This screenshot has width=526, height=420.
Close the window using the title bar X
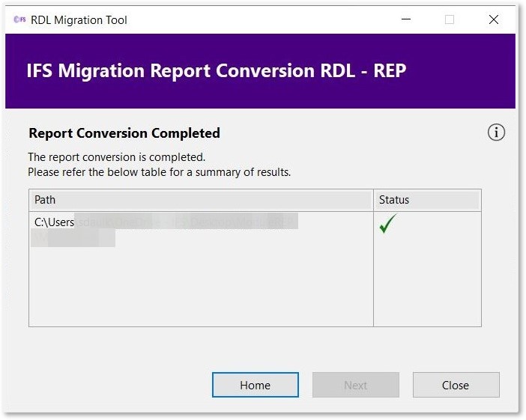click(x=494, y=19)
